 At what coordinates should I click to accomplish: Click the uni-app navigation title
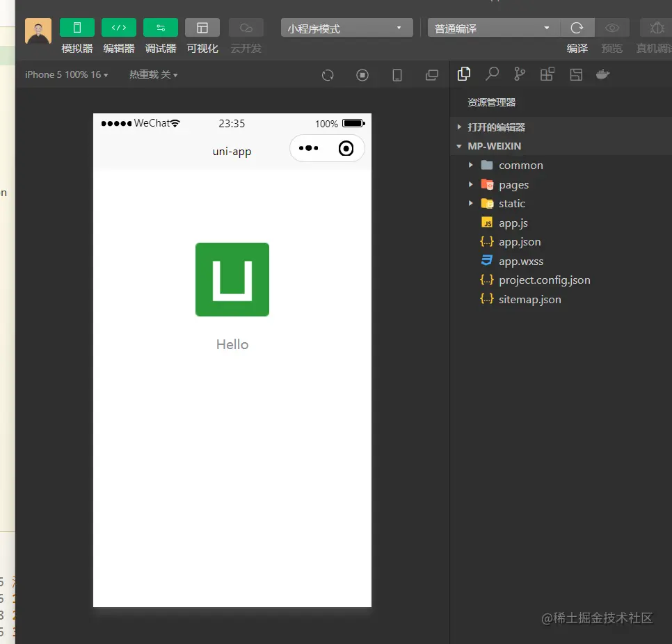coord(232,151)
